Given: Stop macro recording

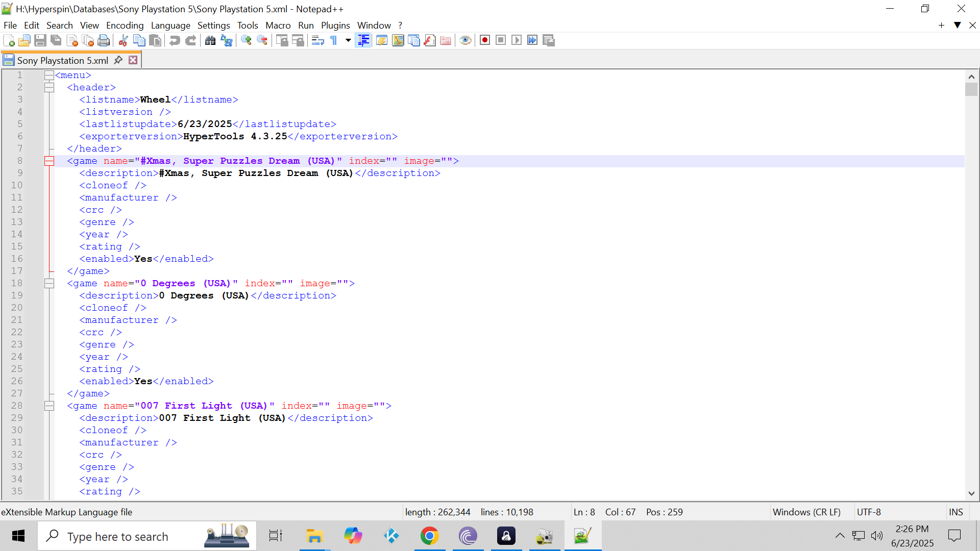Looking at the screenshot, I should 501,40.
